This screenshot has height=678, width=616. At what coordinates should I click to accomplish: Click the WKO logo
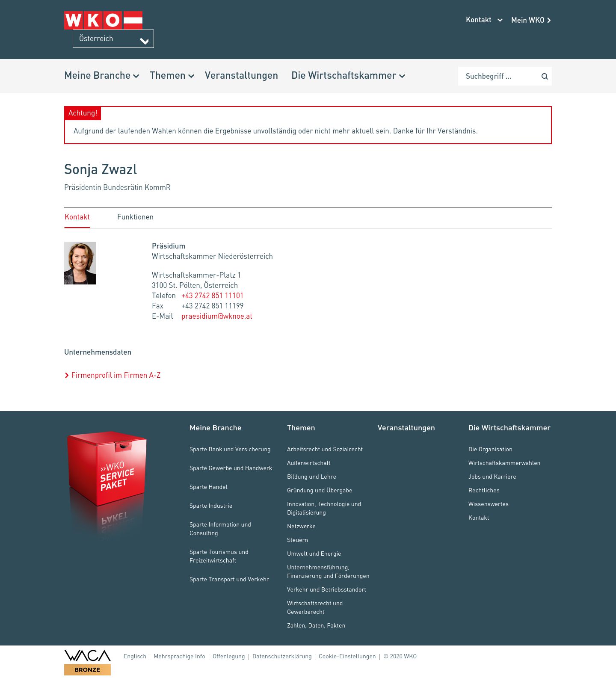[x=103, y=20]
